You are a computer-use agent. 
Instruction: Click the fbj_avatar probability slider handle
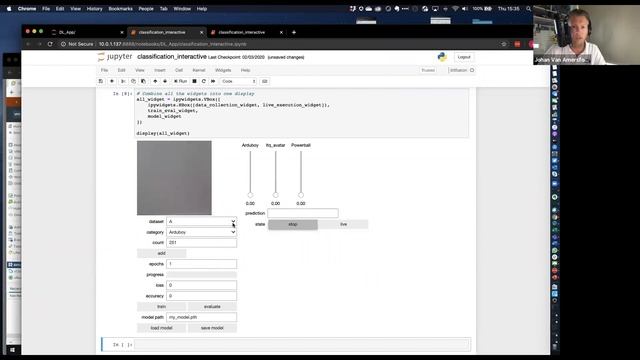tap(276, 195)
